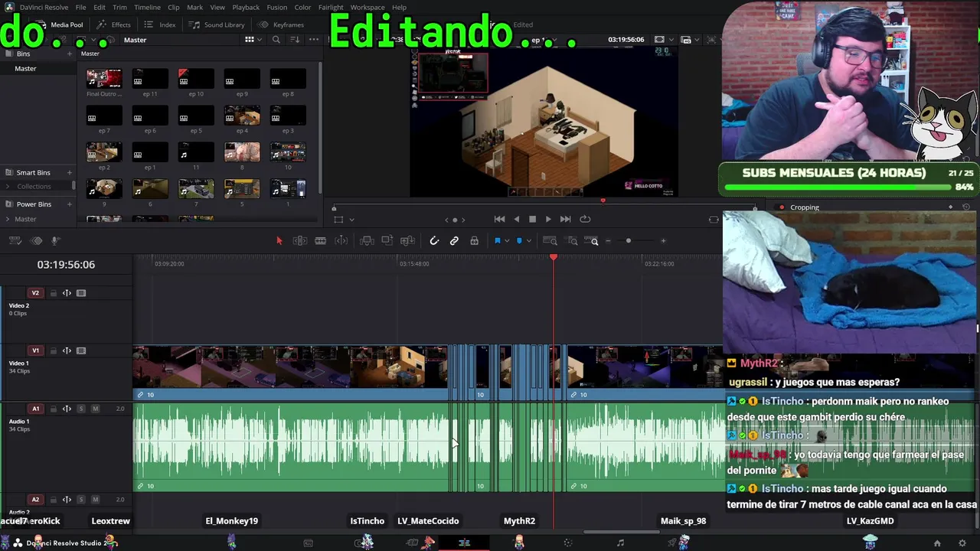Click the Replace Clip tool
The height and width of the screenshot is (551, 980).
pos(408,241)
